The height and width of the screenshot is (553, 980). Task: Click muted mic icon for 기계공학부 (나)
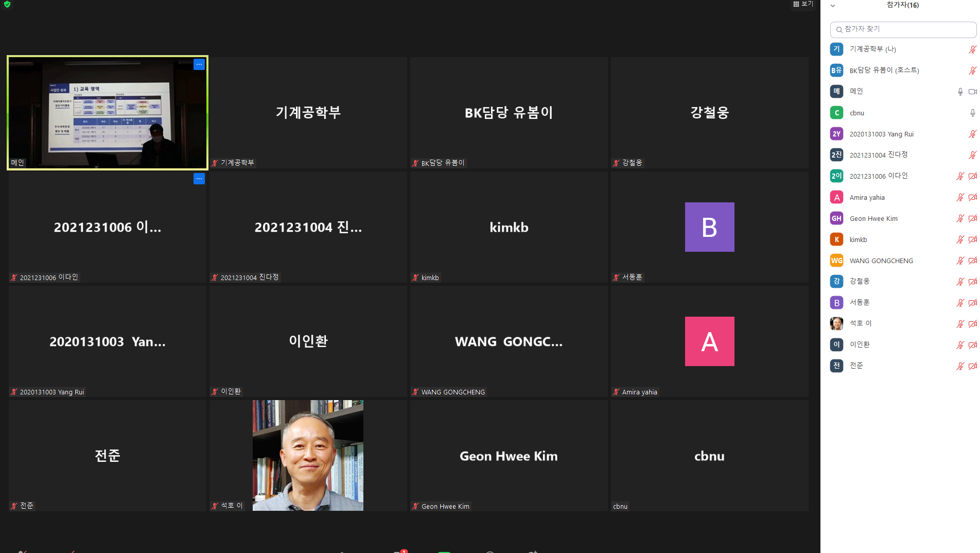(x=972, y=49)
